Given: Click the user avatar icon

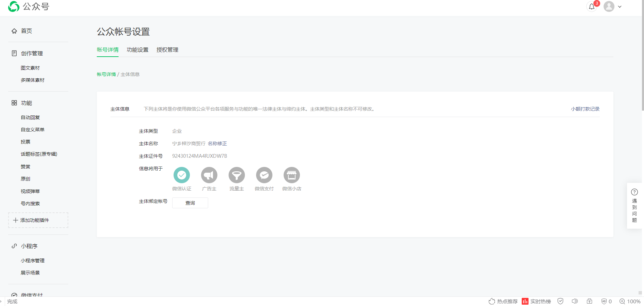Looking at the screenshot, I should [609, 6].
